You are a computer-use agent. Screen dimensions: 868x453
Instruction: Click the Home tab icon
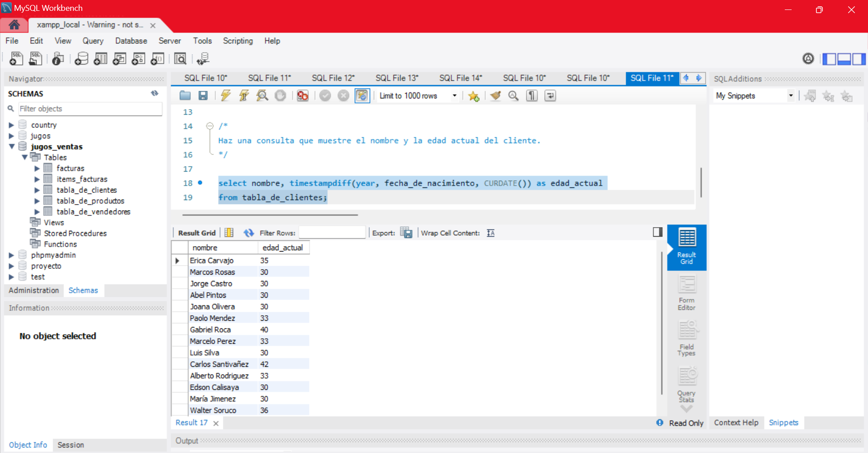click(14, 24)
